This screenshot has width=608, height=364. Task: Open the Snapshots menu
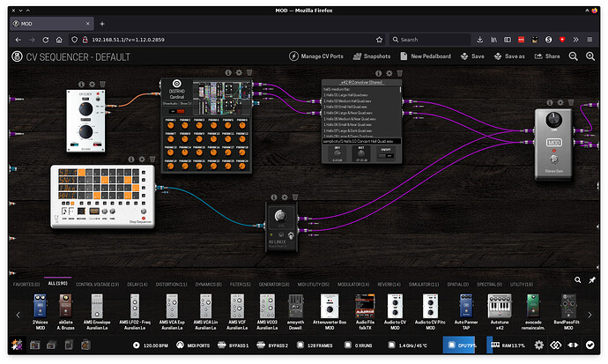click(372, 56)
